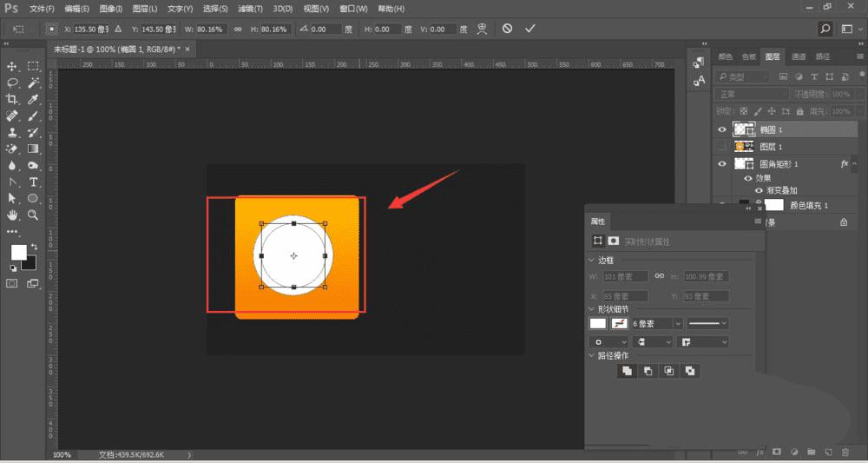Cancel the transform in options bar
Viewport: 868px width, 463px height.
(507, 29)
